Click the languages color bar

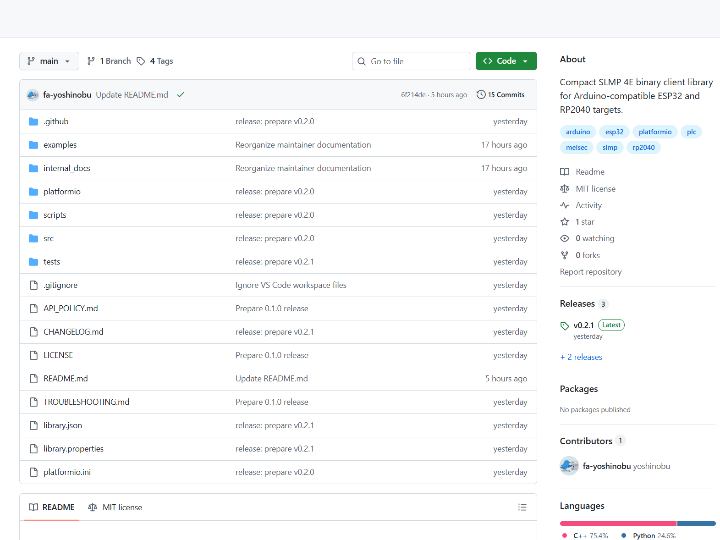tap(637, 523)
